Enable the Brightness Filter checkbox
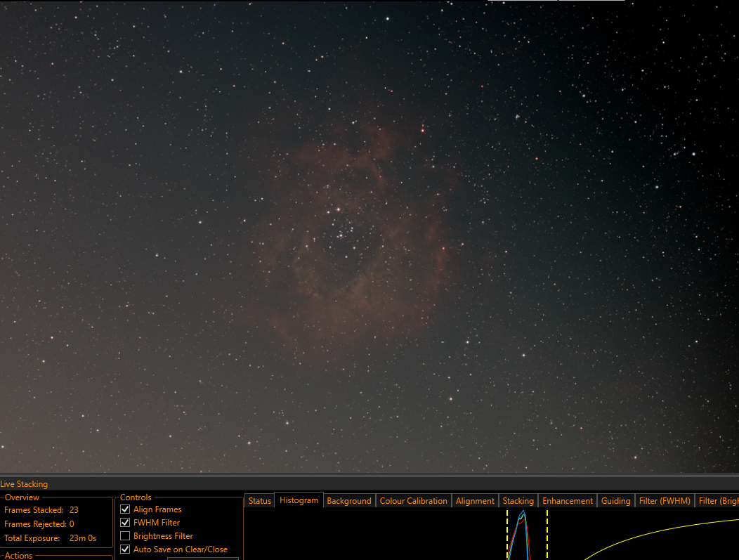Screen dimensions: 739x560 [x=125, y=536]
